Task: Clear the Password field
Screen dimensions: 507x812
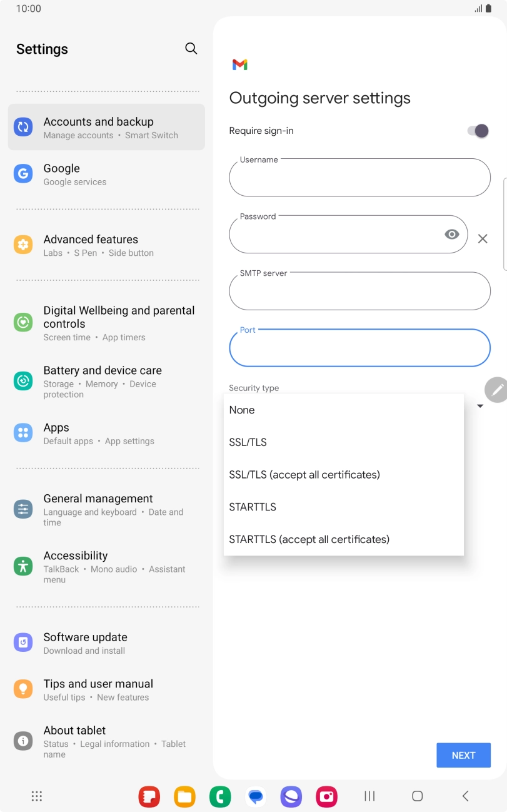Action: click(x=482, y=238)
